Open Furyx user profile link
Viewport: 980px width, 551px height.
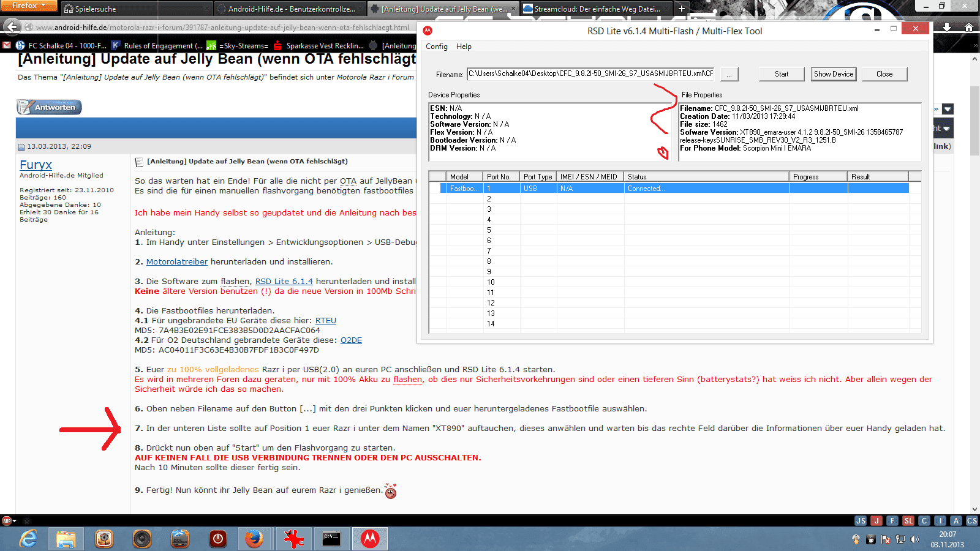pyautogui.click(x=36, y=165)
